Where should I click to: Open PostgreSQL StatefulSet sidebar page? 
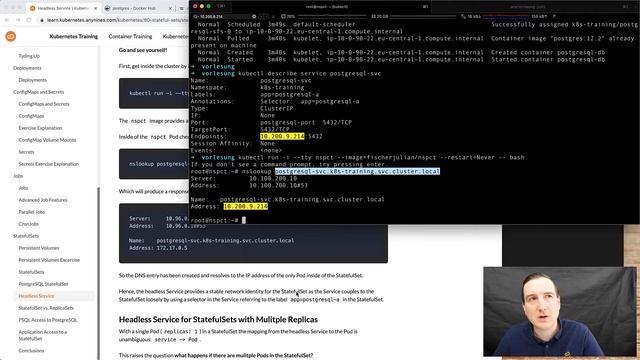tap(43, 284)
